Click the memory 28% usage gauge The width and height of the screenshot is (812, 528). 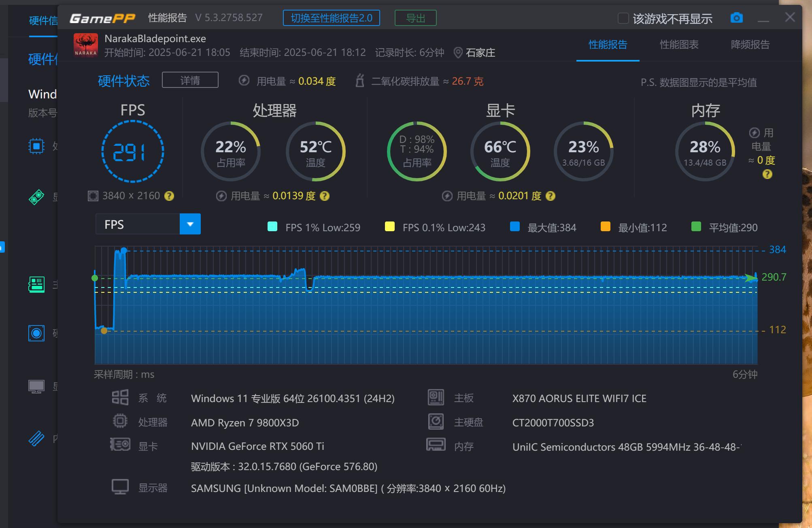click(705, 151)
